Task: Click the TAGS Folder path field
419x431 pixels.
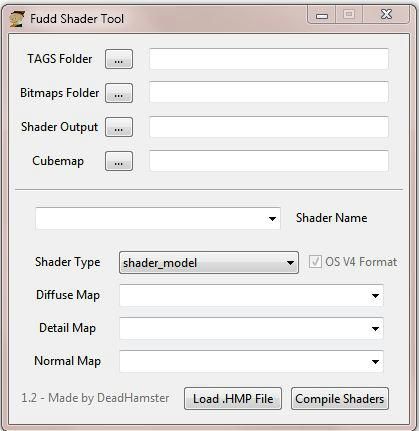Action: 269,59
